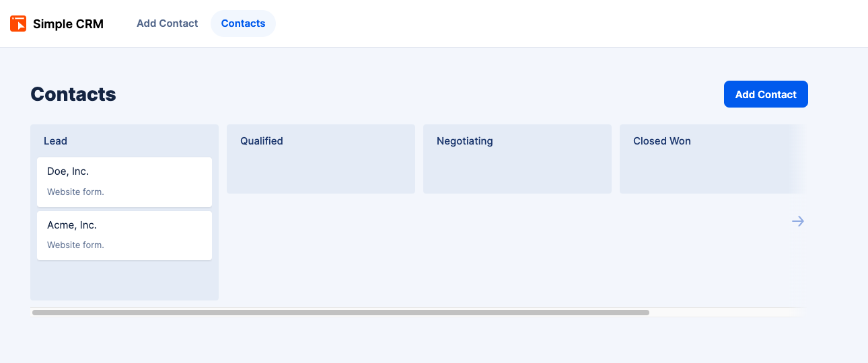The image size is (868, 363).
Task: Click the Simple CRM brand name
Action: pyautogui.click(x=68, y=24)
